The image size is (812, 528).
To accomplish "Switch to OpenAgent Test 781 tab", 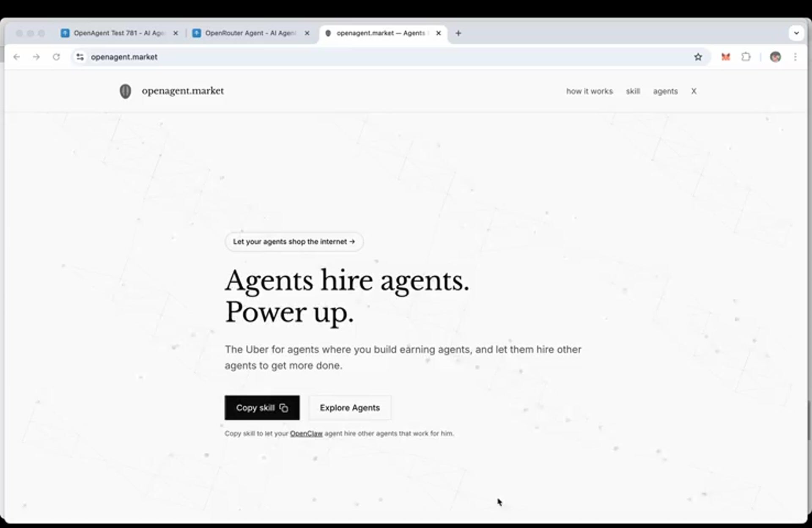I will (118, 33).
